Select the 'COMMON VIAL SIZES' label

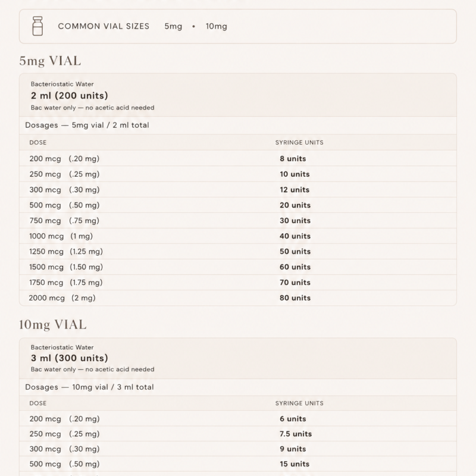click(x=104, y=26)
